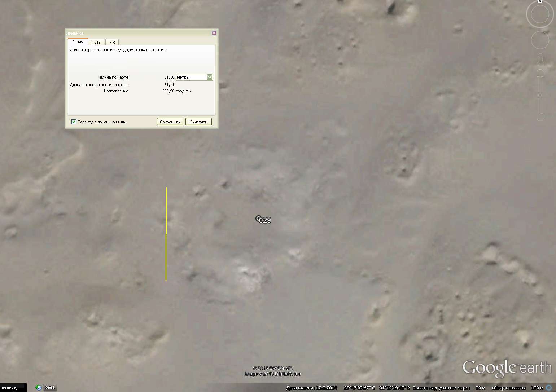Click the zoom slider track middle
This screenshot has width=556, height=392.
540,95
